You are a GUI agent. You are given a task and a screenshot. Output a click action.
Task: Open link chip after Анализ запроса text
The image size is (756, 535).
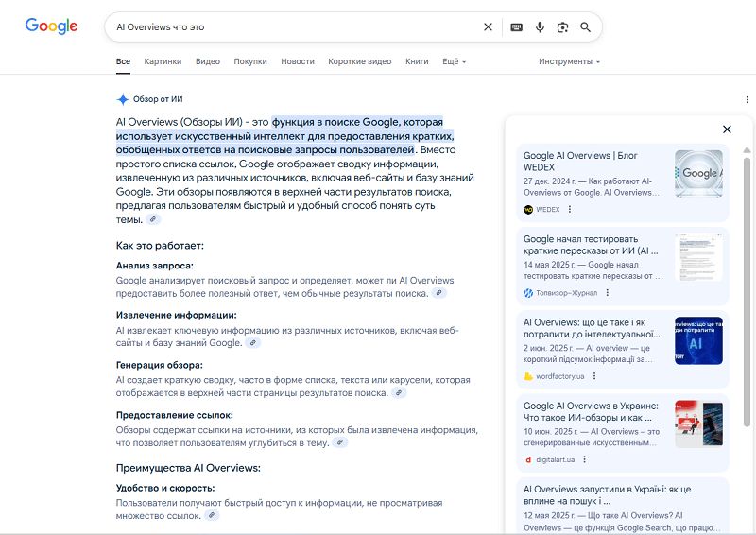[x=438, y=293]
